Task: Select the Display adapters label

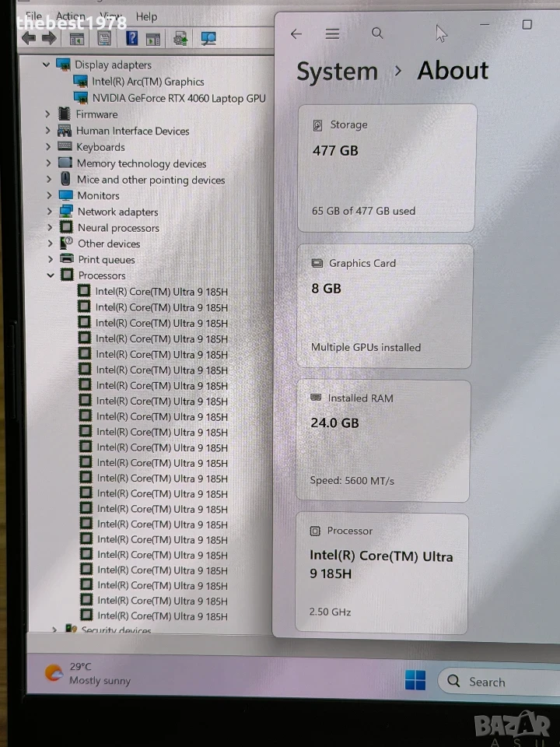Action: click(113, 65)
